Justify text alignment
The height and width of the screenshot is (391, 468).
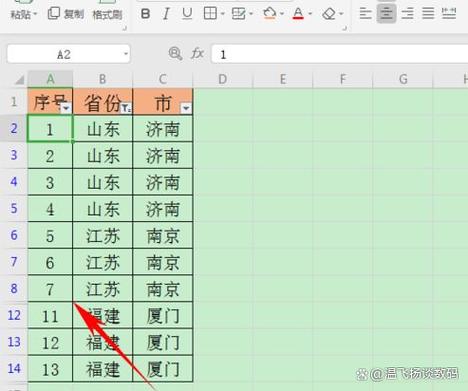(428, 14)
